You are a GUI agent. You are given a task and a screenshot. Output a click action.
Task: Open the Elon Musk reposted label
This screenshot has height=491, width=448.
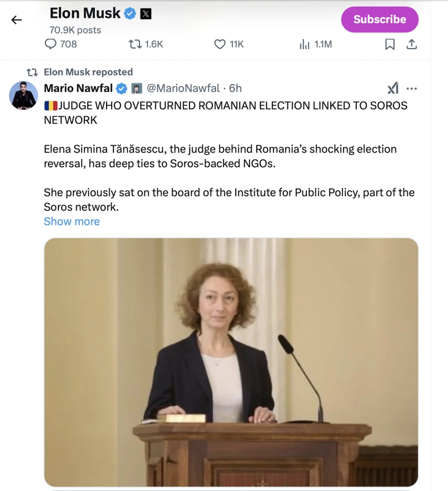pyautogui.click(x=88, y=72)
